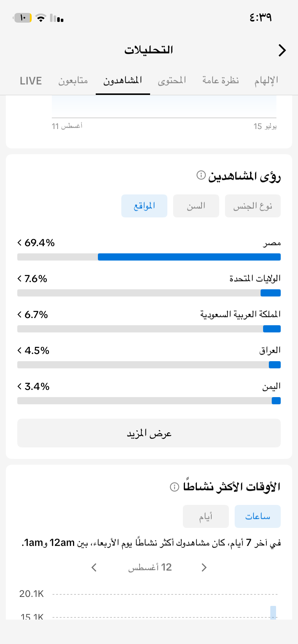This screenshot has height=644, width=298.
Task: Expand الولايات المتحدة 7.6% details
Action: 149,279
